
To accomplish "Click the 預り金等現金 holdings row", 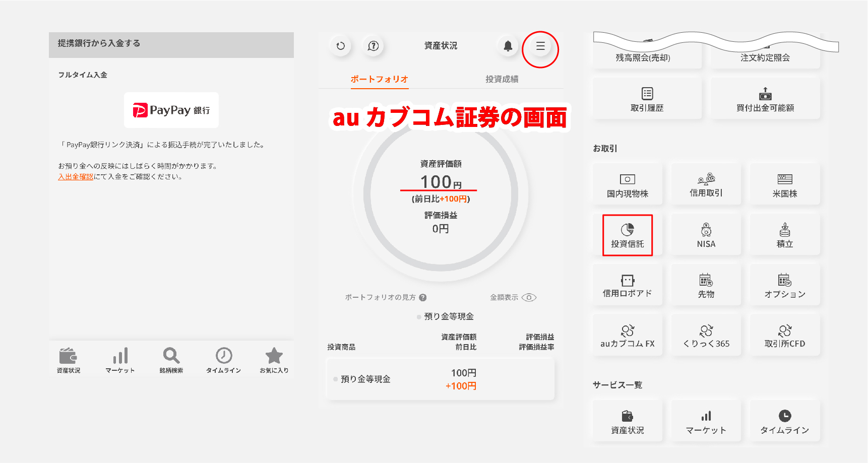I will point(441,379).
